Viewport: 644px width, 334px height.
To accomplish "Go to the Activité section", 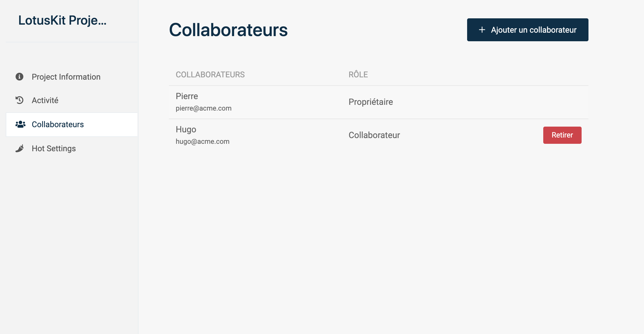I will [45, 100].
